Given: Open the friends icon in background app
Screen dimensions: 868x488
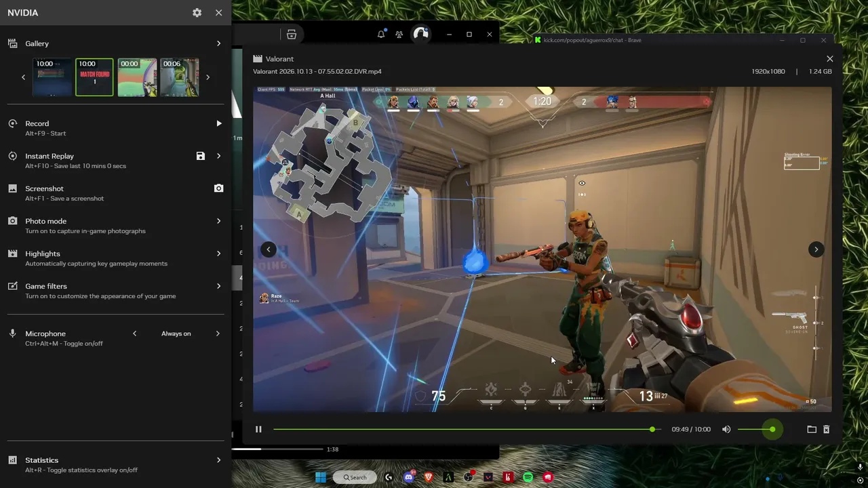Looking at the screenshot, I should [x=399, y=34].
